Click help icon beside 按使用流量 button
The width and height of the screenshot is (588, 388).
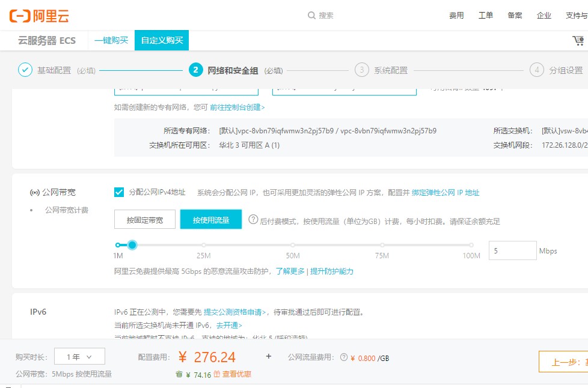pos(253,220)
